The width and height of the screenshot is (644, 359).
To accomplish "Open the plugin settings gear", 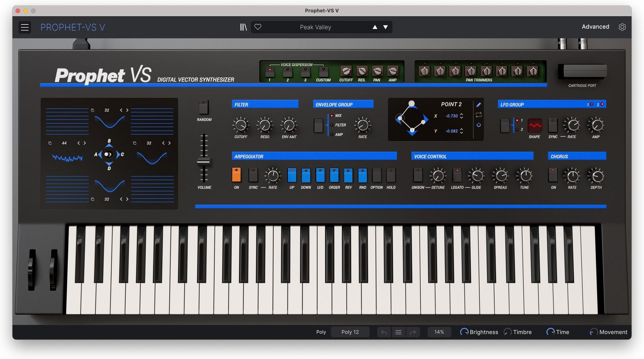I will pyautogui.click(x=622, y=27).
